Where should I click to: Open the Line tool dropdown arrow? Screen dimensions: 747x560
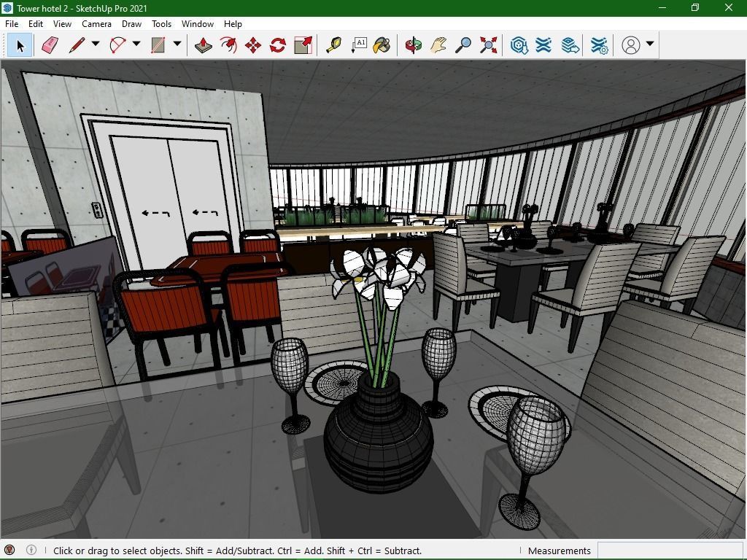click(x=96, y=44)
